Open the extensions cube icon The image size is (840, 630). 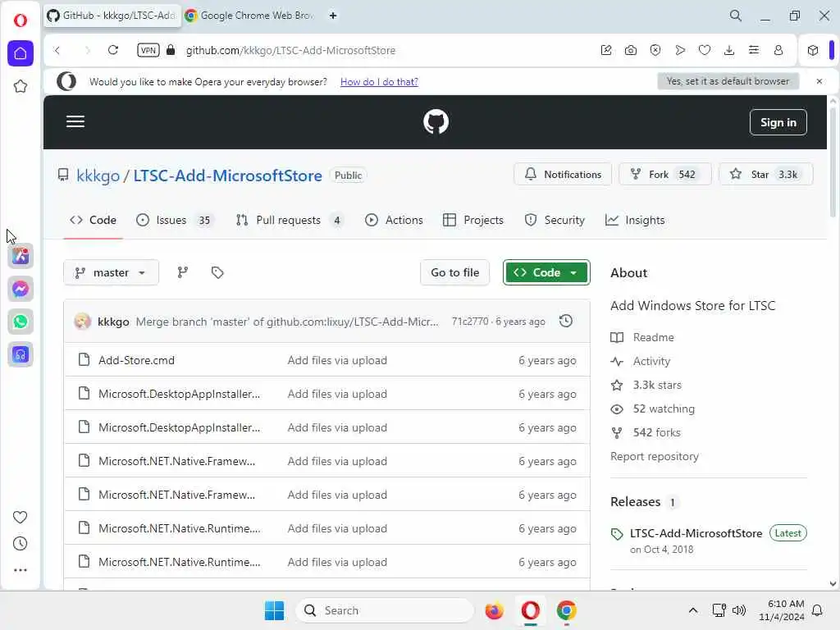pos(813,50)
